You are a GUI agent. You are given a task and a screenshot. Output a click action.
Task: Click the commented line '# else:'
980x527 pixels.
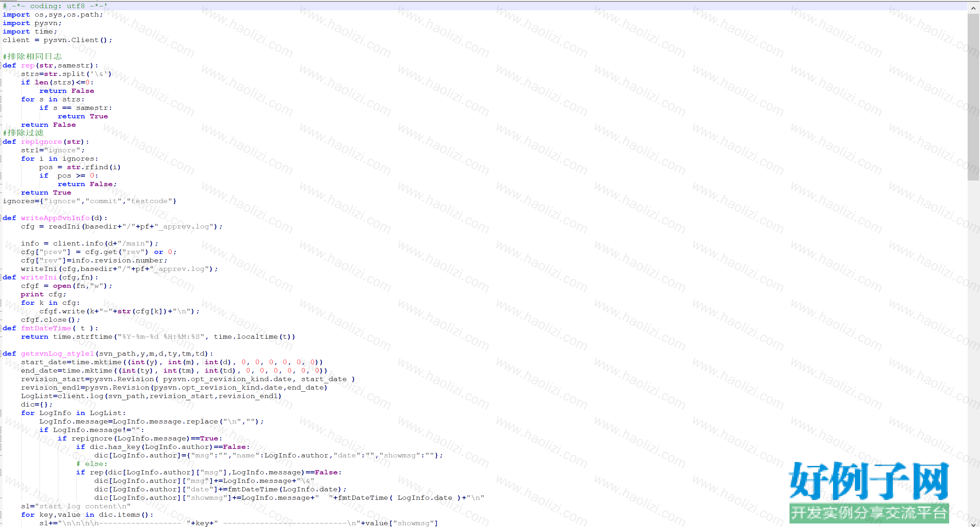92,464
